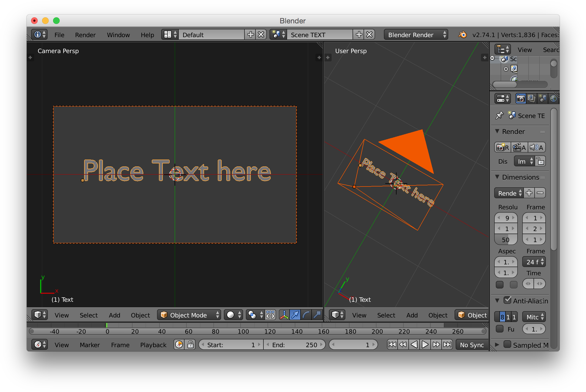This screenshot has width=586, height=392.
Task: Switch to the Render Layers properties tab
Action: (531, 98)
